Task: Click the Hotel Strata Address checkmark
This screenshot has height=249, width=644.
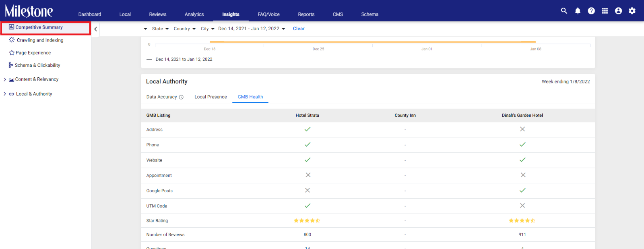Action: 308,129
